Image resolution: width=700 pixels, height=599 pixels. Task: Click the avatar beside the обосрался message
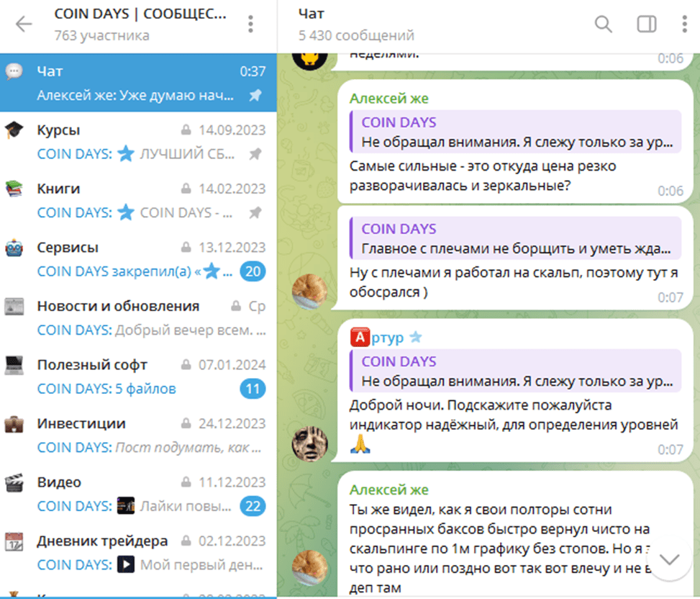[310, 292]
